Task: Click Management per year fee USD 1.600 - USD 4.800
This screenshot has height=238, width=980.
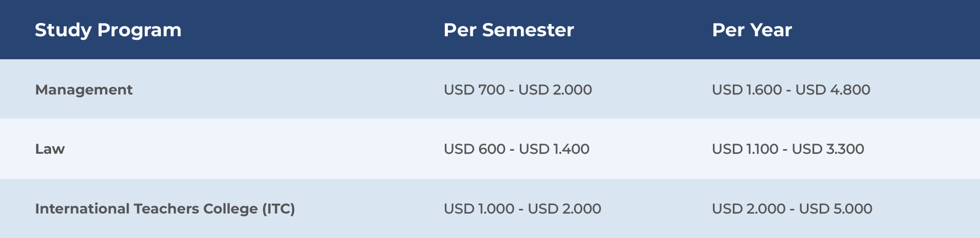Action: coord(791,90)
